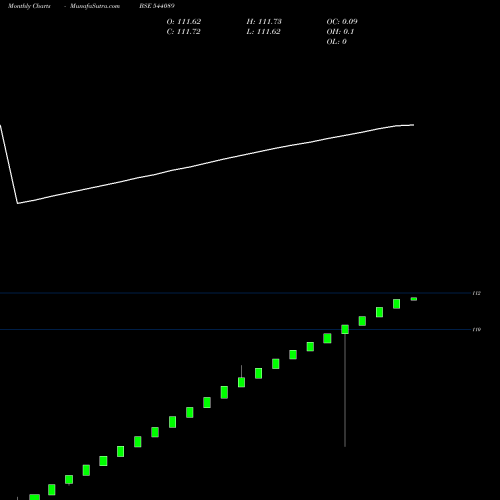Image resolution: width=500 pixels, height=500 pixels.
Task: Click the low value 'L: 111.62'
Action: click(263, 32)
